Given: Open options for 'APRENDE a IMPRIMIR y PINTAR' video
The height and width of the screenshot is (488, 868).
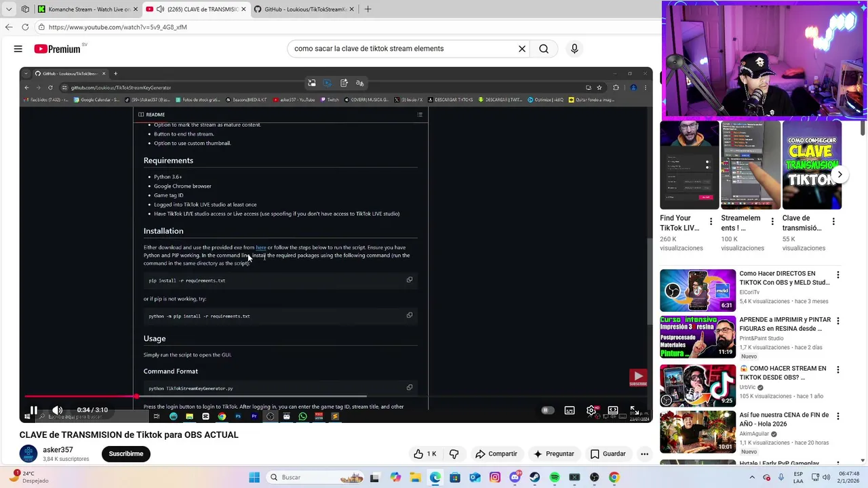Looking at the screenshot, I should (837, 321).
